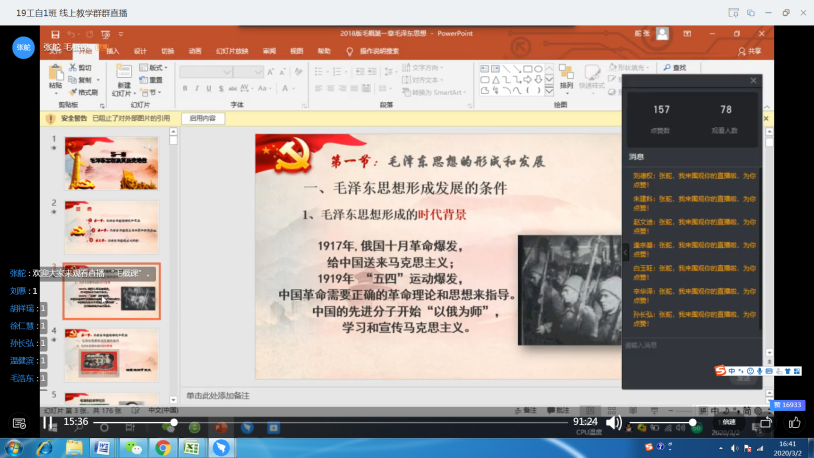Expand the shapes gallery dropdown
This screenshot has height=458, width=814.
(x=547, y=91)
